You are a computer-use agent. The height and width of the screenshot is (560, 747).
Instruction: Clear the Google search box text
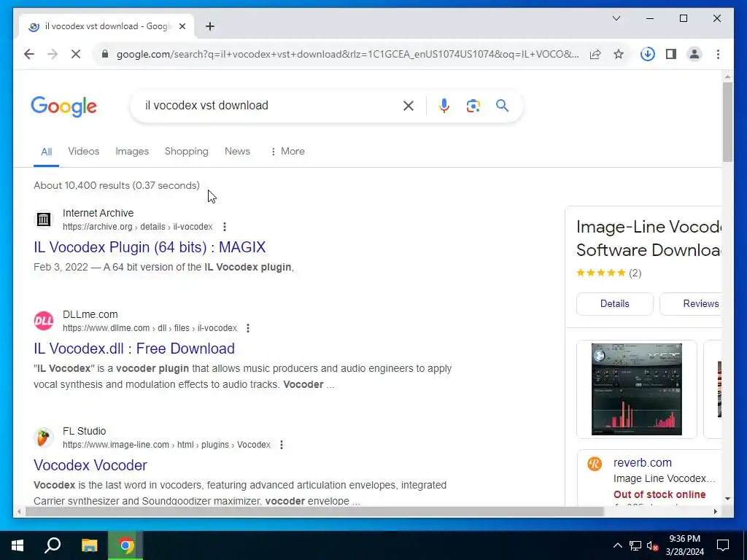(409, 106)
